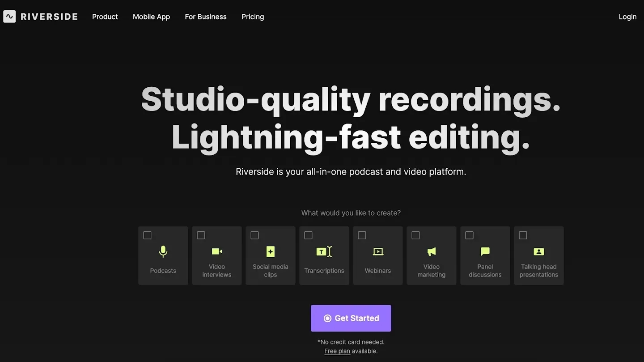Open the Product menu
This screenshot has height=362, width=644.
[105, 17]
